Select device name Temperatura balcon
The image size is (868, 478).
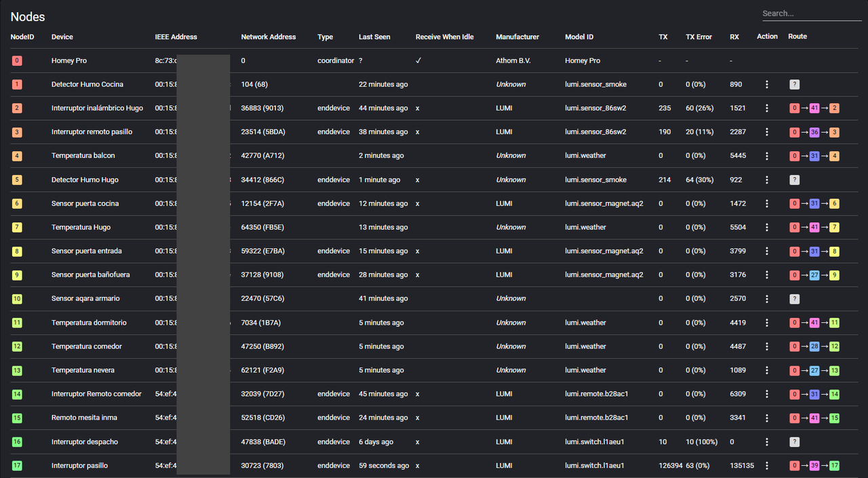(83, 156)
